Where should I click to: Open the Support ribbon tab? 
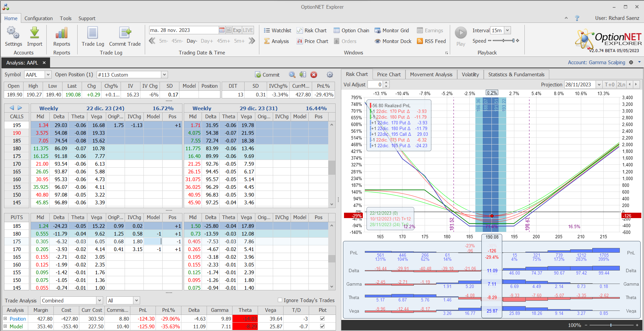(87, 18)
